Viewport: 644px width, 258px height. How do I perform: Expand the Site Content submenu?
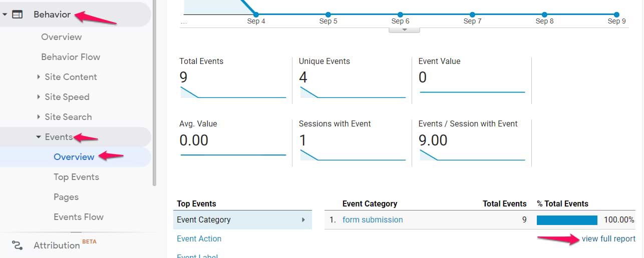click(x=39, y=77)
